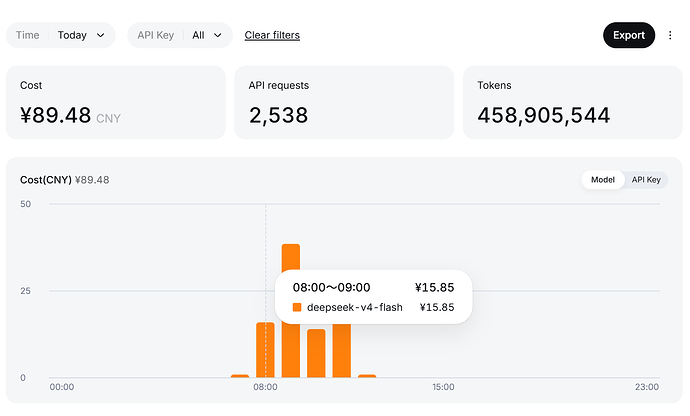The height and width of the screenshot is (416, 690).
Task: Open the three-dot more options menu
Action: (670, 35)
